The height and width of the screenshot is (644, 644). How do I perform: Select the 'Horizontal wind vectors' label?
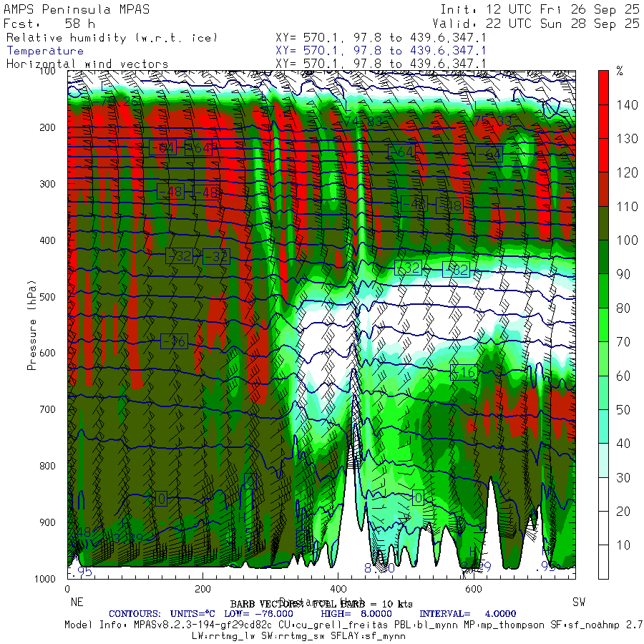87,64
